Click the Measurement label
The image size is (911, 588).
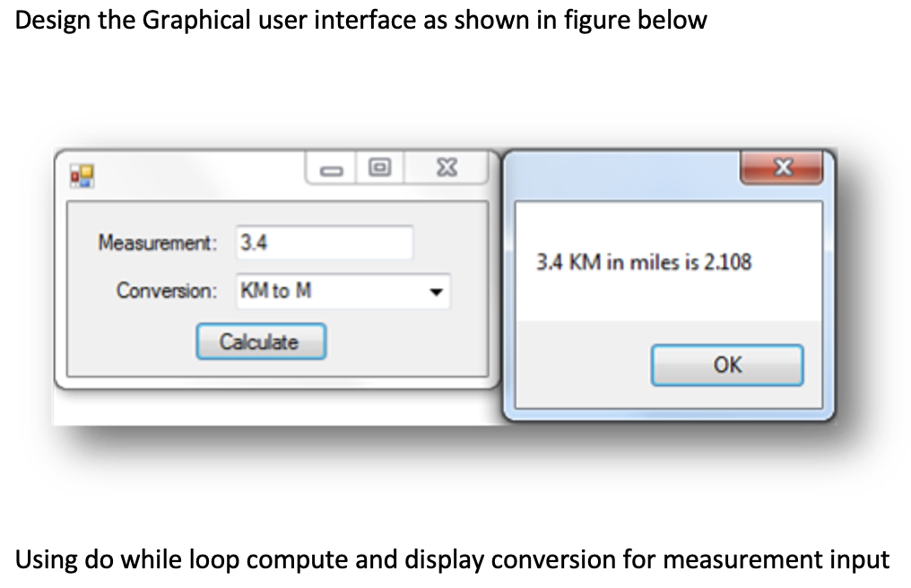158,243
